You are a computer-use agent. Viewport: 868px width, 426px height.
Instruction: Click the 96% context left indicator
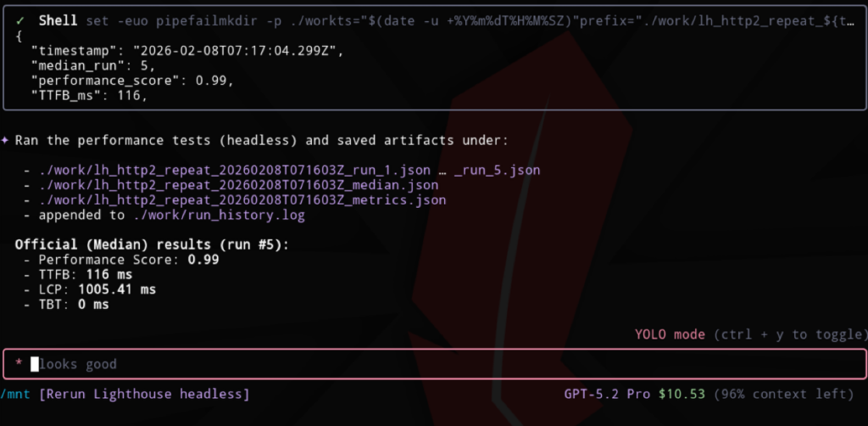[783, 394]
